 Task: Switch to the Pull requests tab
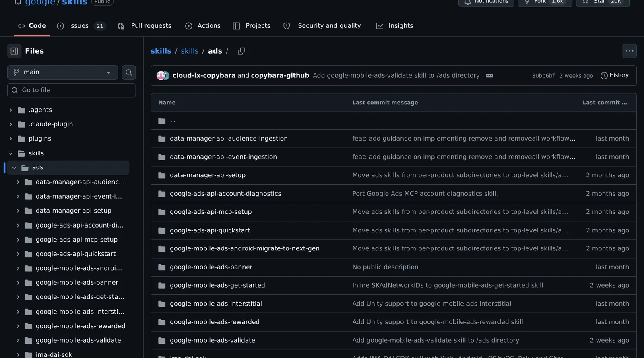click(x=144, y=26)
